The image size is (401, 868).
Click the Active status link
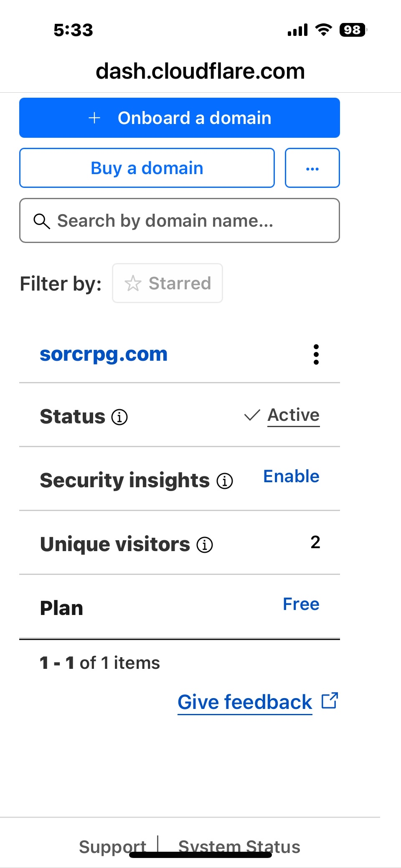point(293,415)
